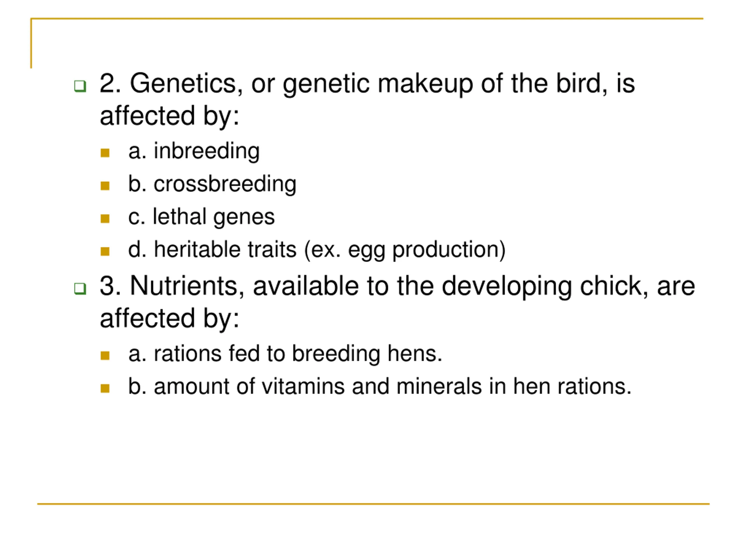Select the "2. Genetics, or genetic makeup" heading line
Screen dimensions: 747x560
367,83
